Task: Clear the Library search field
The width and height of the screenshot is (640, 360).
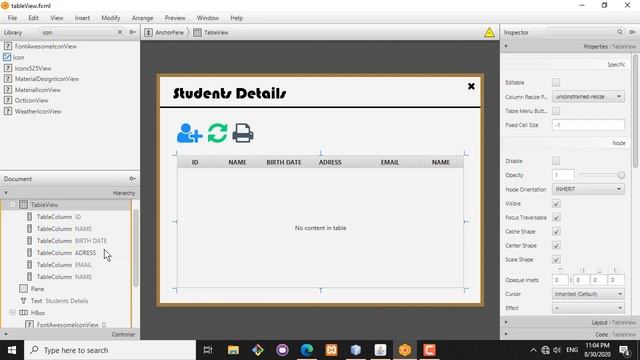Action: pyautogui.click(x=120, y=32)
